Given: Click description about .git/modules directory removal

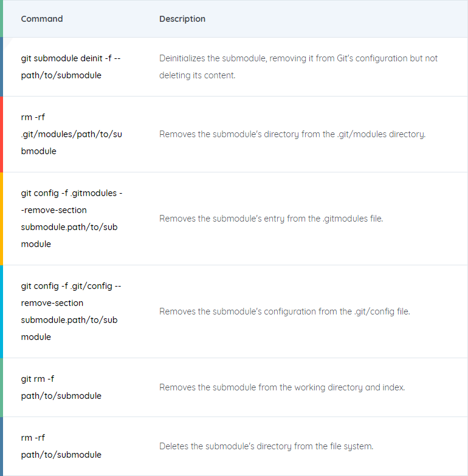Looking at the screenshot, I should point(292,134).
